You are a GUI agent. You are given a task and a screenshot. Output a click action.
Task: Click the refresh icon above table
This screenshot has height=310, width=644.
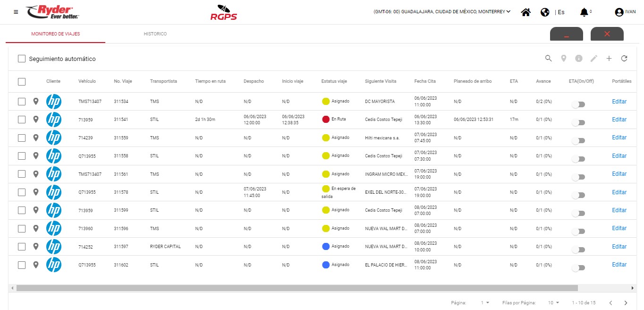click(624, 59)
